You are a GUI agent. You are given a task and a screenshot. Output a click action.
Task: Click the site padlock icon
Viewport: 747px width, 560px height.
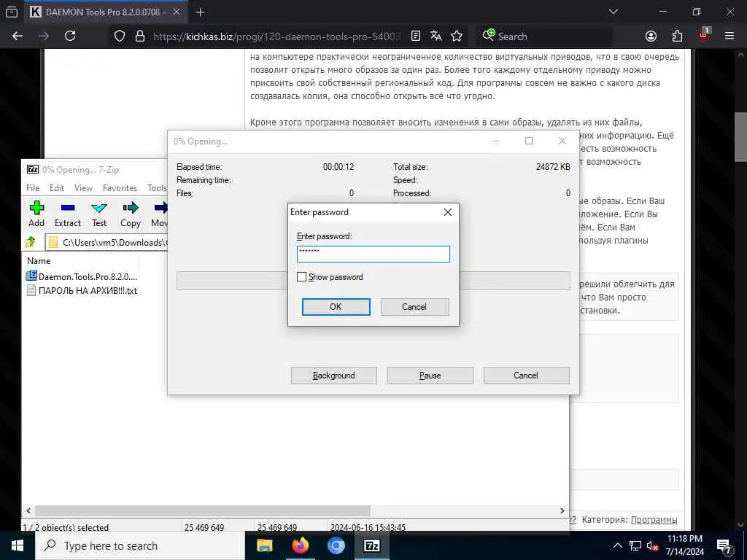click(139, 36)
